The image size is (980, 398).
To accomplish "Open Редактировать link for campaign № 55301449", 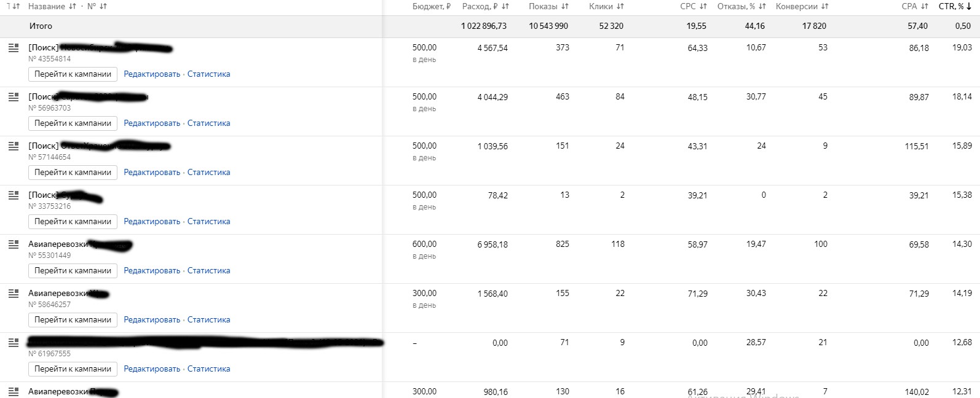I will pyautogui.click(x=152, y=271).
